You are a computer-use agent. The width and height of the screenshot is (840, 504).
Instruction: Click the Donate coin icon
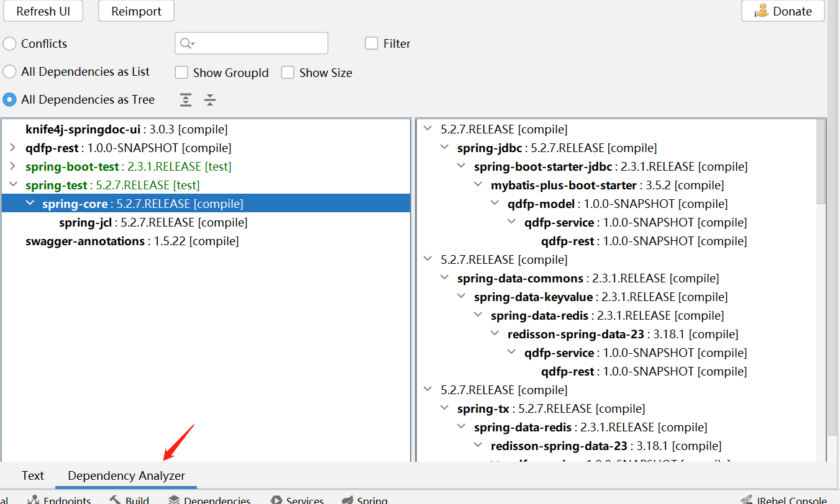tap(761, 11)
